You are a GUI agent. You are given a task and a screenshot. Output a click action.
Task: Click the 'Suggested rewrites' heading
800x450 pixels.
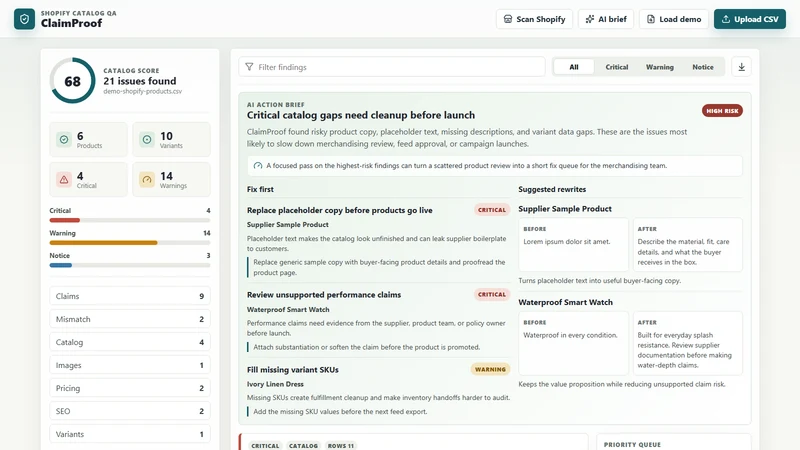pos(552,189)
